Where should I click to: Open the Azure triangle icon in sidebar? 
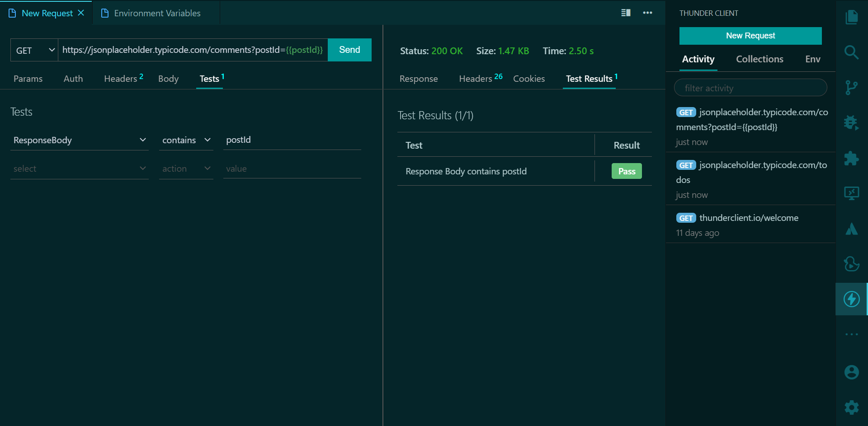(852, 229)
